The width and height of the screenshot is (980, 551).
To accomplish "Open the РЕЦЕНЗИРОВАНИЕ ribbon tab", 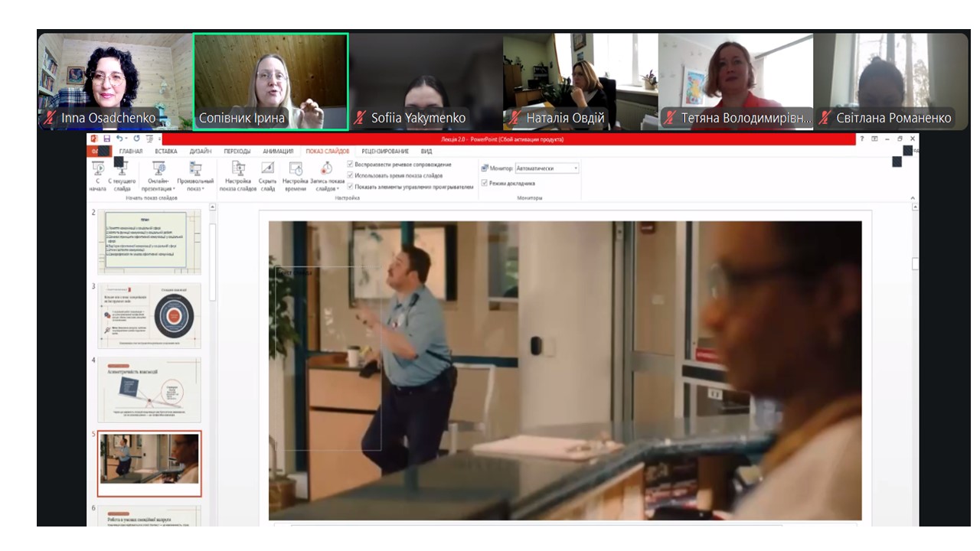I will [x=385, y=152].
